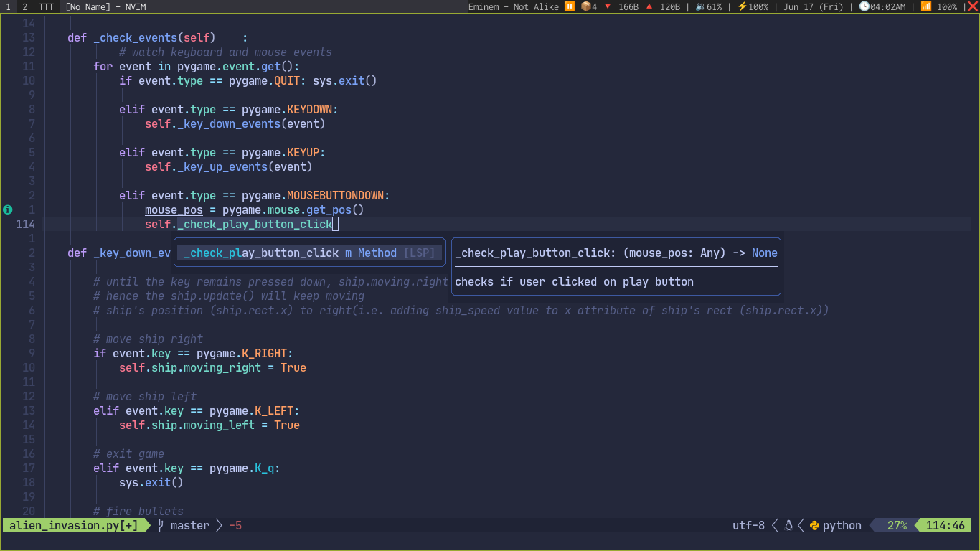Screen dimensions: 980x551
Task: Click the diagnostic info icon in gutter
Action: 7,209
